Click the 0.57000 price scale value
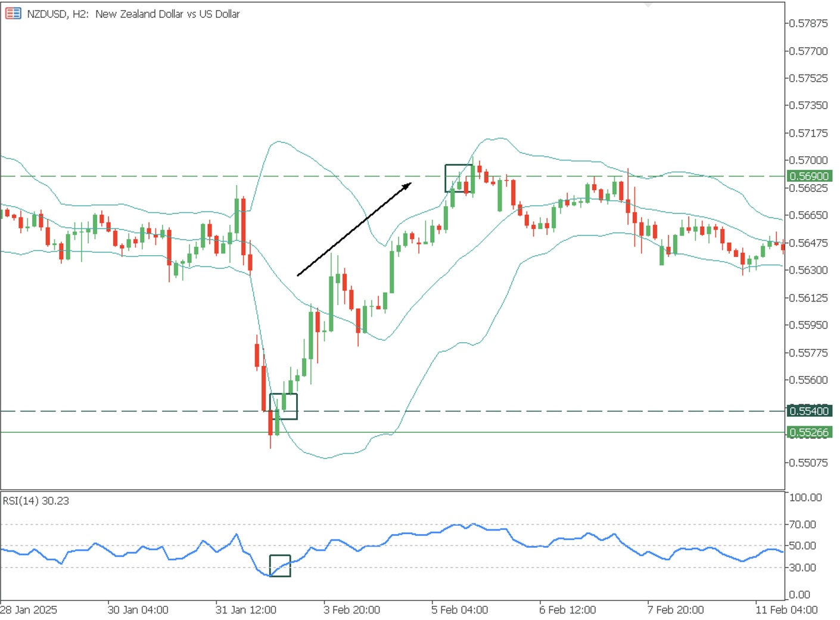The width and height of the screenshot is (840, 620). click(808, 160)
